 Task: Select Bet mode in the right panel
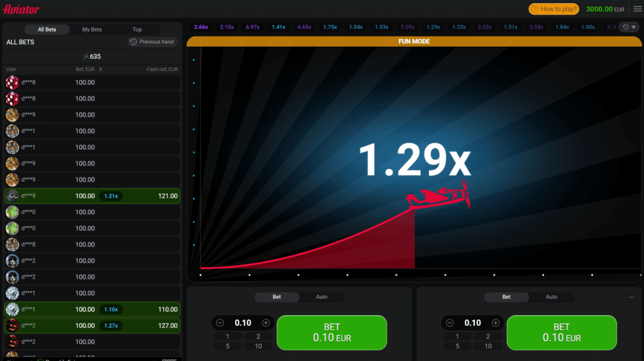(x=506, y=297)
